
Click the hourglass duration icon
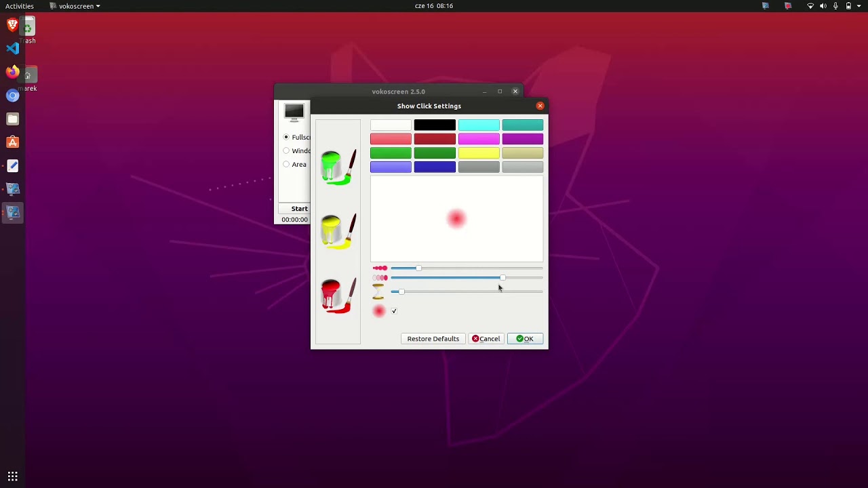coord(378,291)
